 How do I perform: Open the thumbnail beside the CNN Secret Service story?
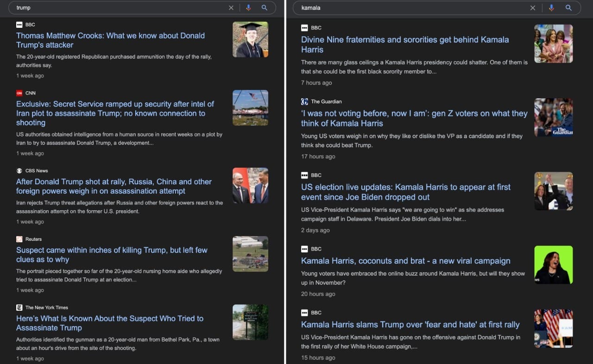[x=250, y=108]
